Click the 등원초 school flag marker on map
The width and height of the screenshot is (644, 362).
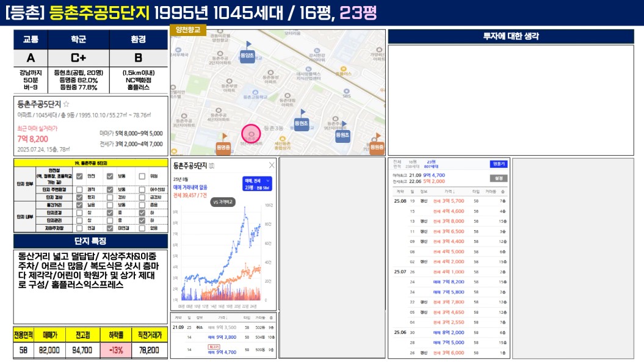point(342,132)
